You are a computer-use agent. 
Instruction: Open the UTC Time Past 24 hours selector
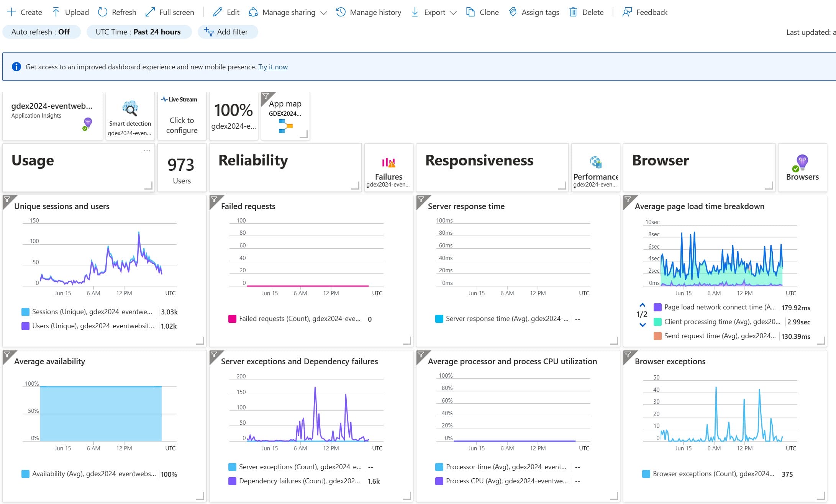coord(139,32)
